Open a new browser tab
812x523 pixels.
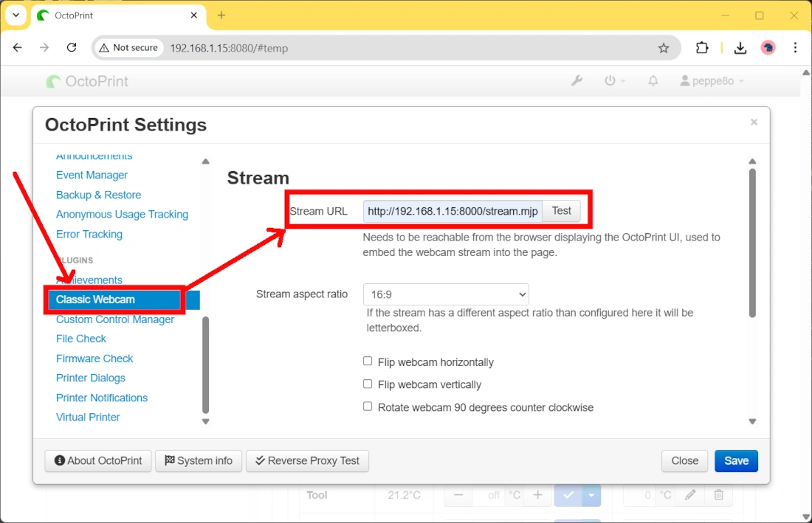(x=221, y=15)
